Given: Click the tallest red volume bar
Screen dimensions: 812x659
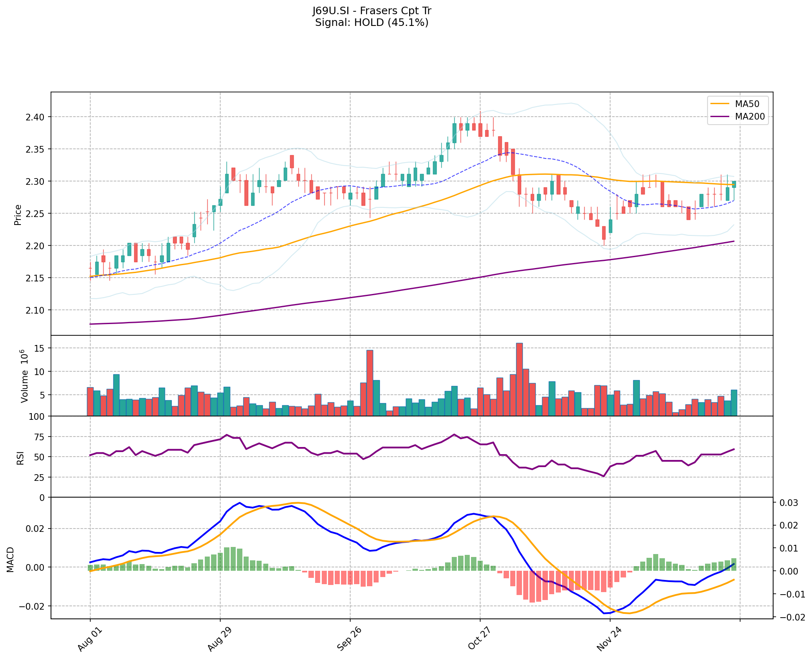Looking at the screenshot, I should click(x=519, y=379).
